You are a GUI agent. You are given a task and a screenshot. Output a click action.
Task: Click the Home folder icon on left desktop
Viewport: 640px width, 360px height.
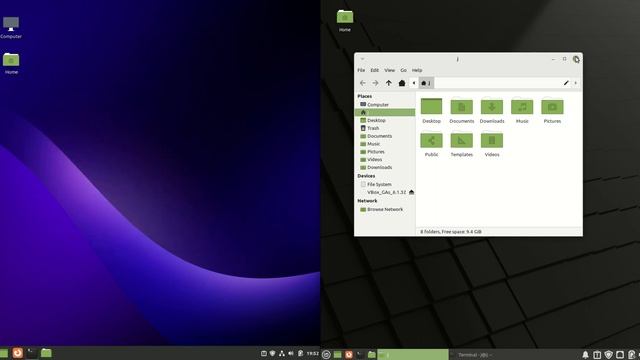[x=11, y=60]
